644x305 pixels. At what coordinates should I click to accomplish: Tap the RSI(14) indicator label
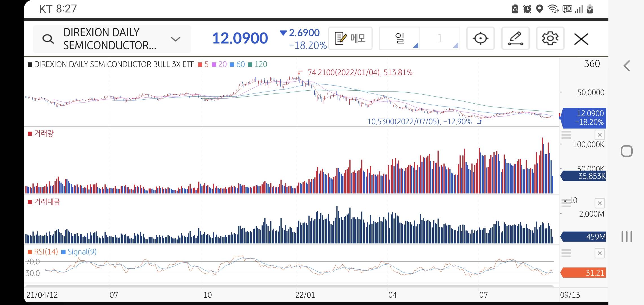(x=45, y=252)
